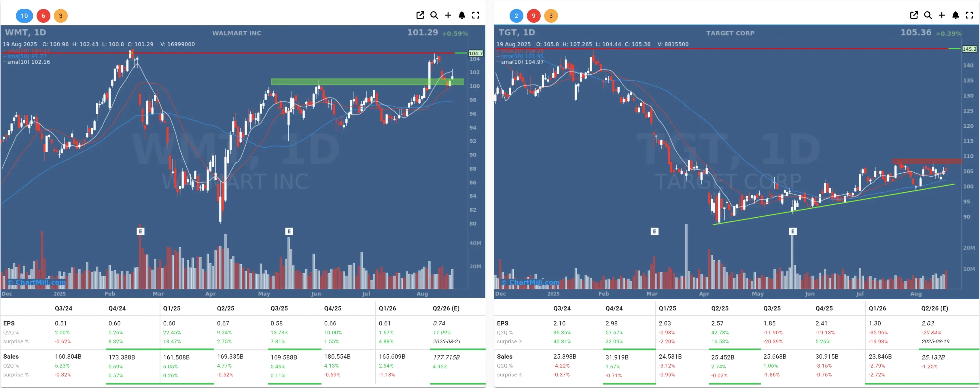Click WMT EPS surprise 13.47%
The image size is (980, 388).
(172, 342)
